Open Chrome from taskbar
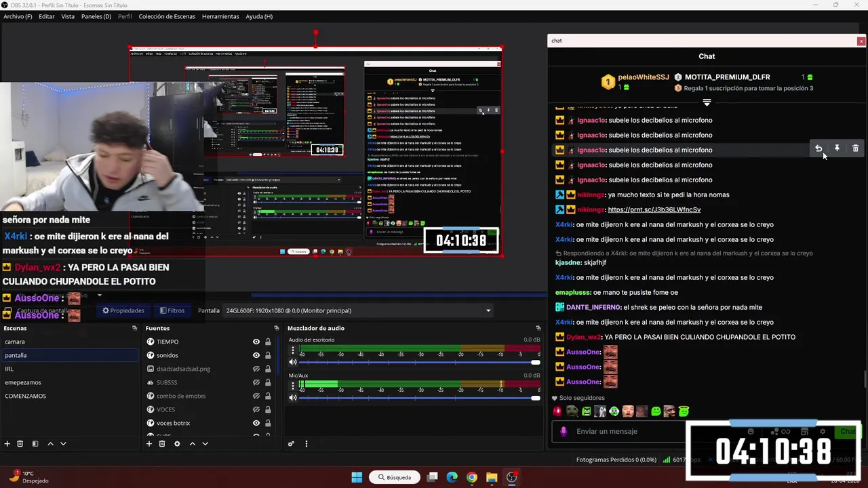This screenshot has width=868, height=488. (471, 477)
